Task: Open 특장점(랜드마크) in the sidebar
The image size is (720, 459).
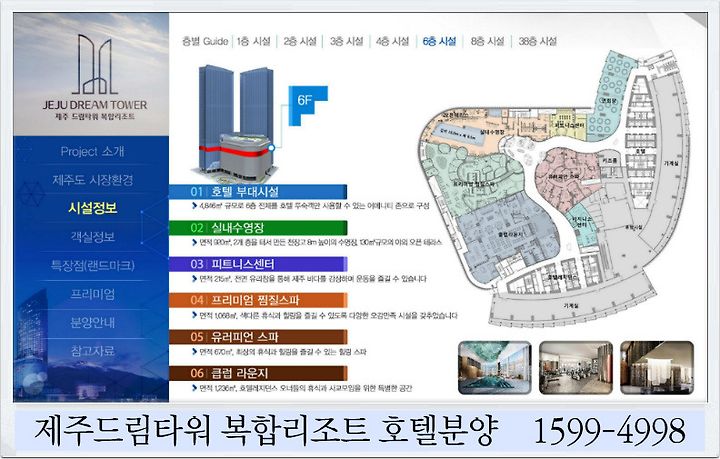Action: pos(92,265)
